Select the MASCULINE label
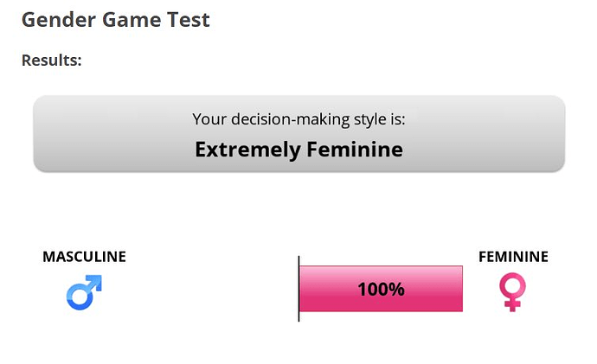This screenshot has height=364, width=597. point(84,257)
